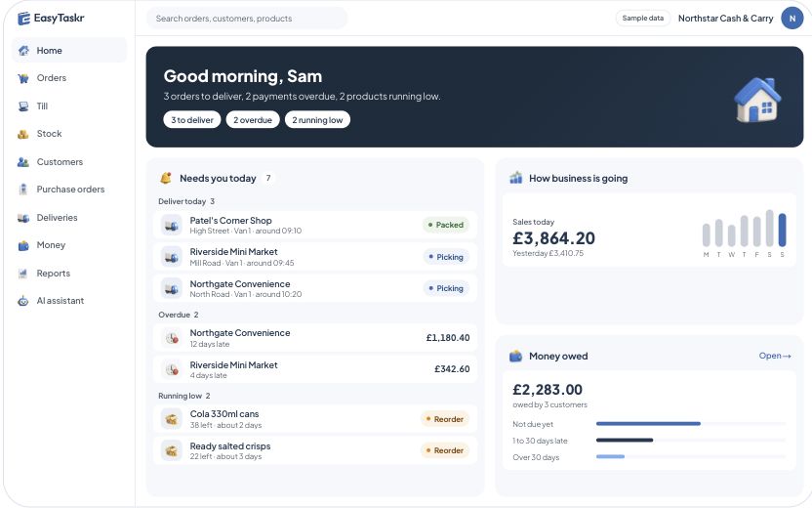Click overdue clock icon for Riverside Mini Market
Viewport: 812px width, 508px height.
(172, 369)
